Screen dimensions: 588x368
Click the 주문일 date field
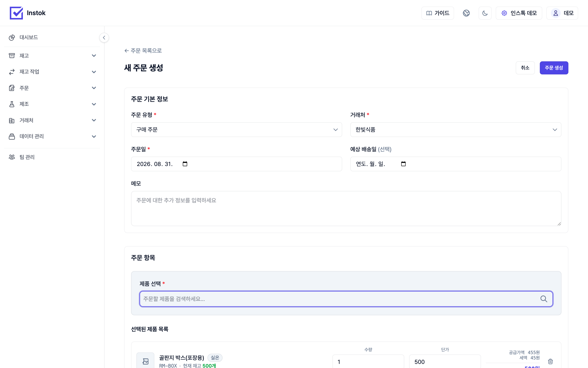[x=236, y=164]
